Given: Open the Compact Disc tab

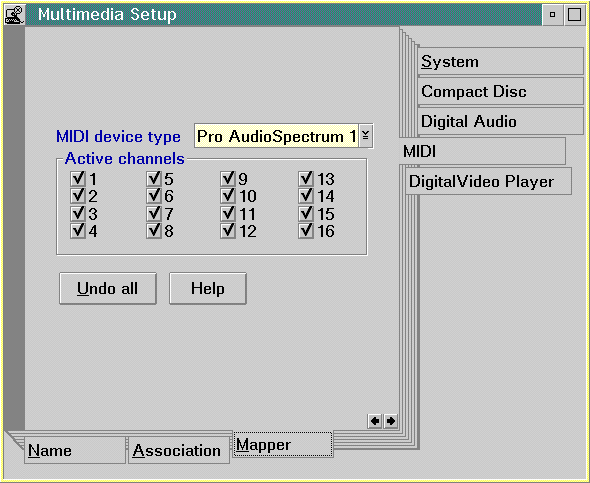Looking at the screenshot, I should [500, 91].
